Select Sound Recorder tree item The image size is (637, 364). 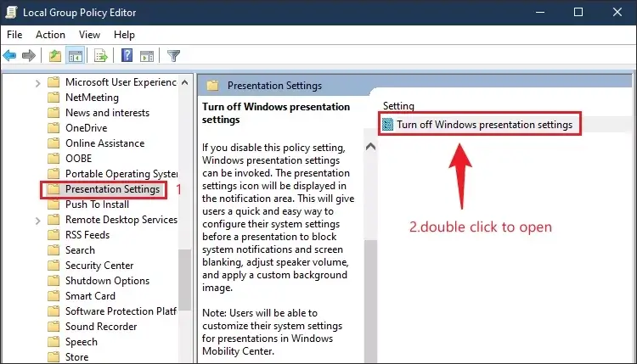tap(102, 327)
